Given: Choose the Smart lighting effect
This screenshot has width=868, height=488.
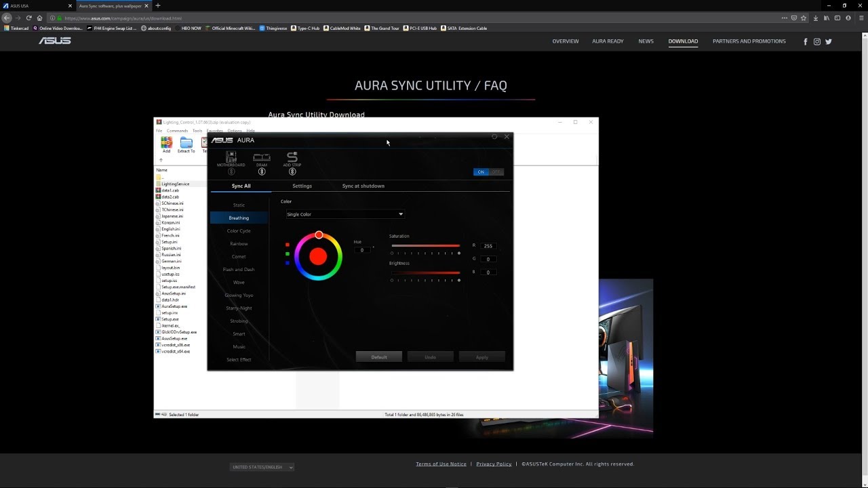Looking at the screenshot, I should point(239,333).
